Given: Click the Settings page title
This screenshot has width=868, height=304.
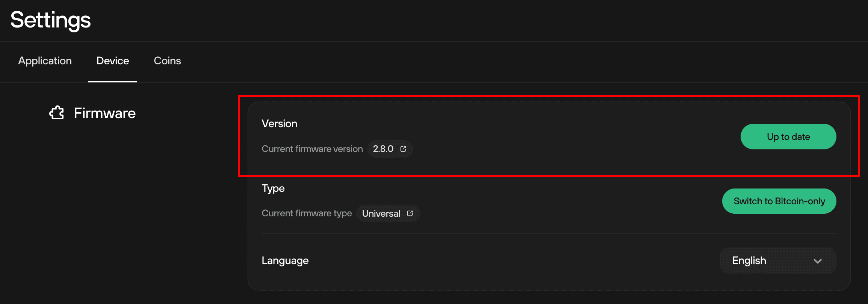Looking at the screenshot, I should tap(50, 20).
